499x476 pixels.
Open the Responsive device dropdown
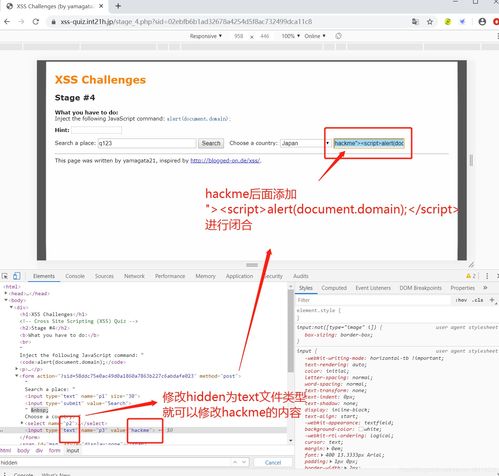[206, 36]
